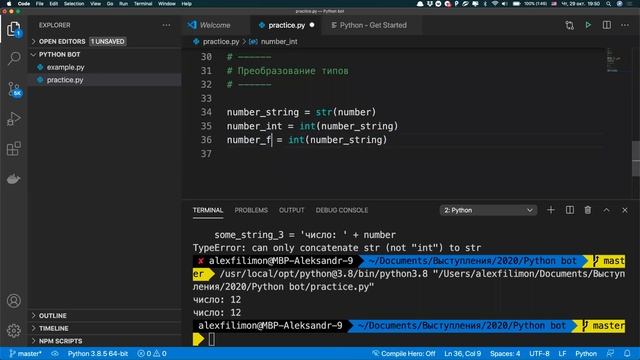Expand the NPM Scripts section

tap(60, 341)
